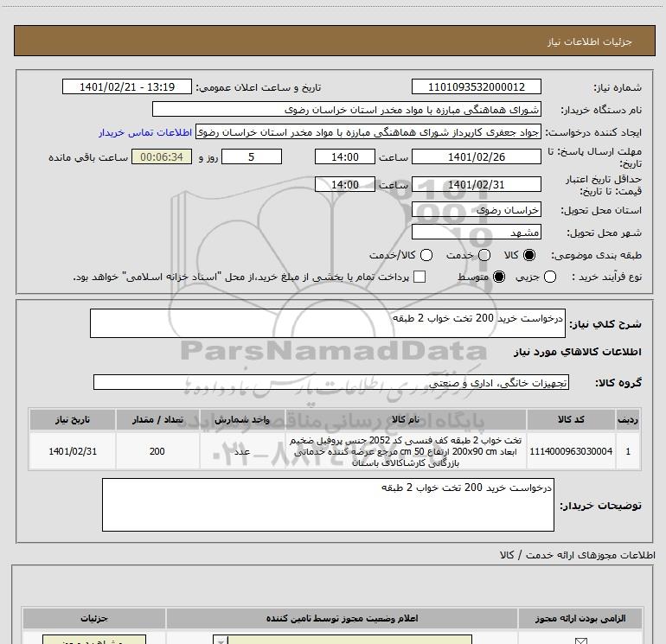Click the goods group field تجهیزات خانگی
Screen dimensions: 666x644
point(331,382)
